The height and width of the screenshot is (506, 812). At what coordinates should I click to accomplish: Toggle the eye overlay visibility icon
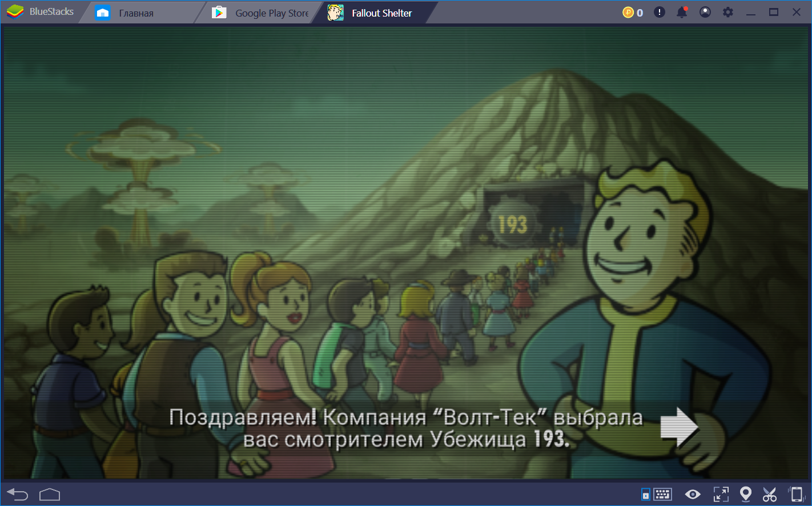[693, 494]
